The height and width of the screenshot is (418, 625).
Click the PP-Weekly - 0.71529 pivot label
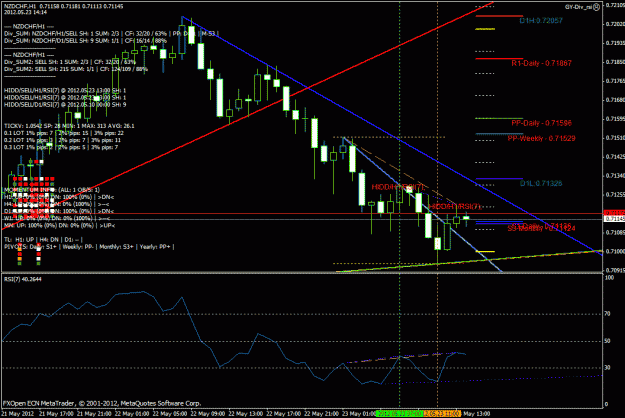[541, 138]
